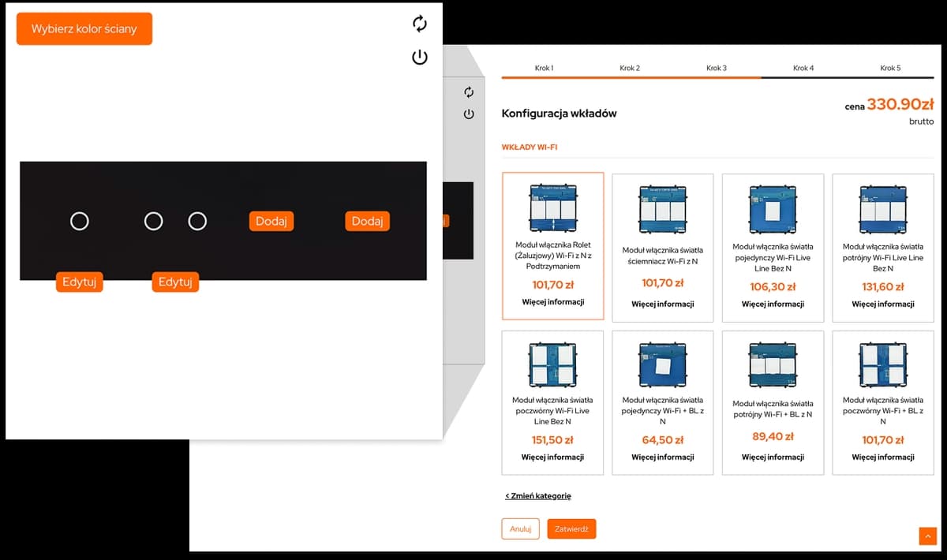Open Krok 5 step tab
This screenshot has height=560, width=947.
[x=890, y=68]
